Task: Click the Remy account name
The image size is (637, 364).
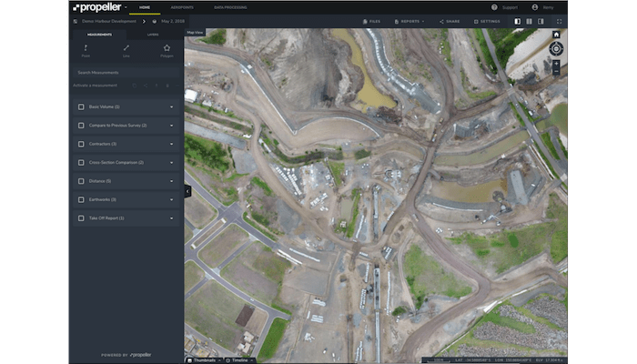Action: point(548,7)
